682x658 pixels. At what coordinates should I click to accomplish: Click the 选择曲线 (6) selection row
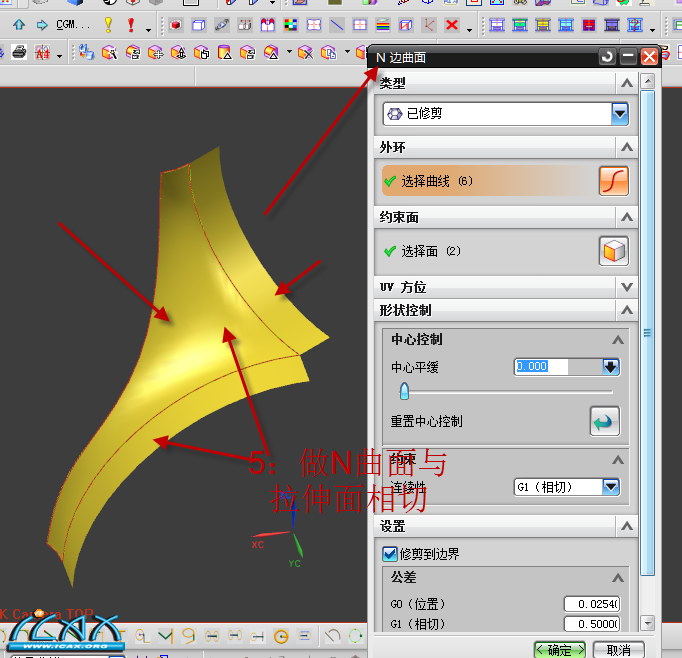(x=489, y=181)
